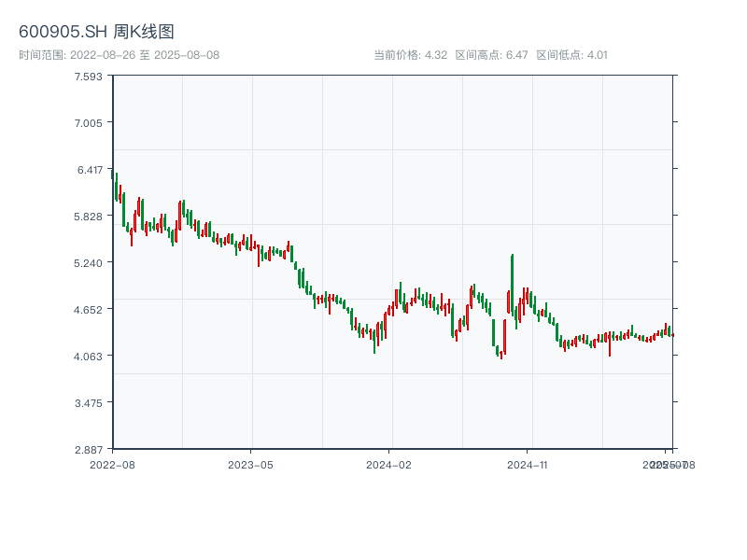Select the 区间低点 4.01 label
747x560 pixels.
571,55
